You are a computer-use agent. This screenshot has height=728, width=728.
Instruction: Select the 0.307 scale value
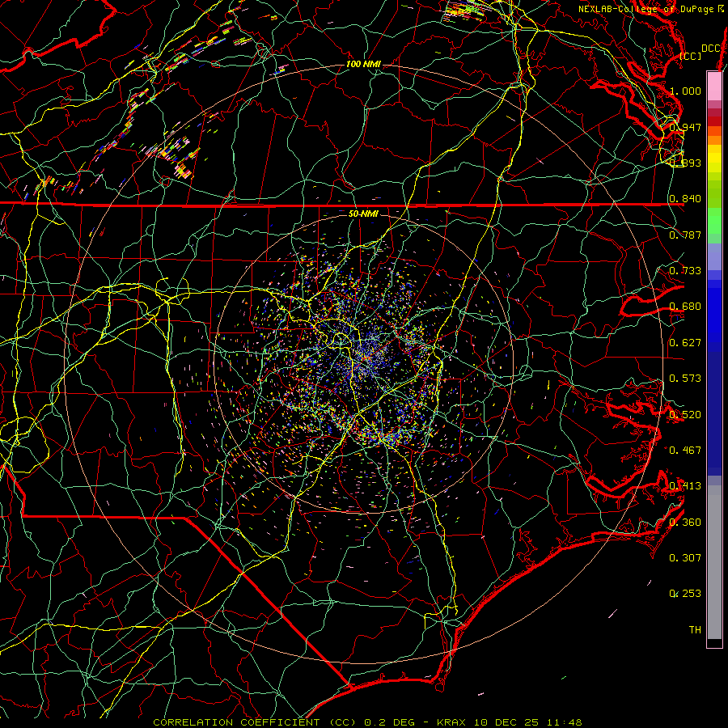coord(685,558)
